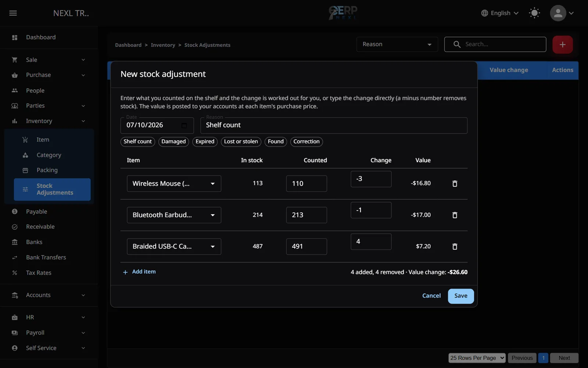The width and height of the screenshot is (588, 368).
Task: Click the HR badge icon
Action: (x=15, y=317)
